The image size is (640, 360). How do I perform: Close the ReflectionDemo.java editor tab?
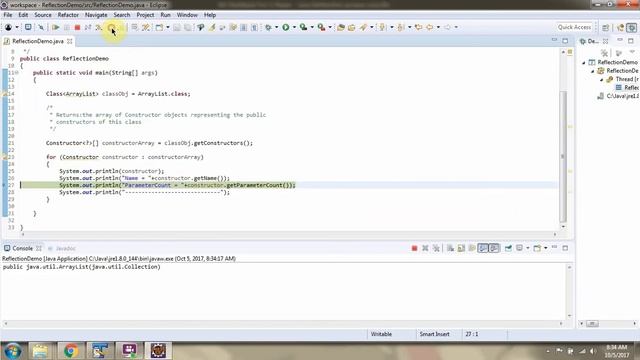tap(70, 41)
